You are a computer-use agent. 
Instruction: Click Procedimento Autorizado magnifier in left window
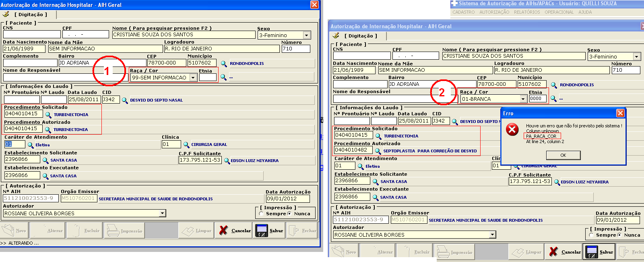[48, 130]
